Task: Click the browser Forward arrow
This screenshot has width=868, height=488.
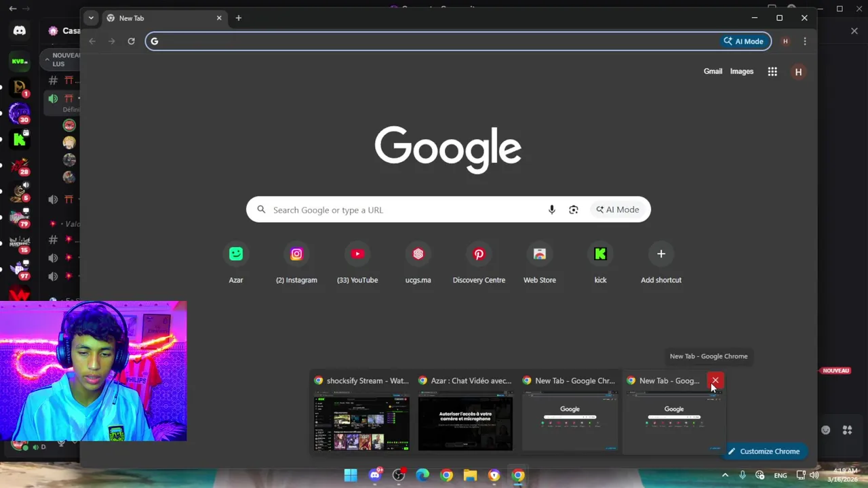Action: (x=112, y=41)
